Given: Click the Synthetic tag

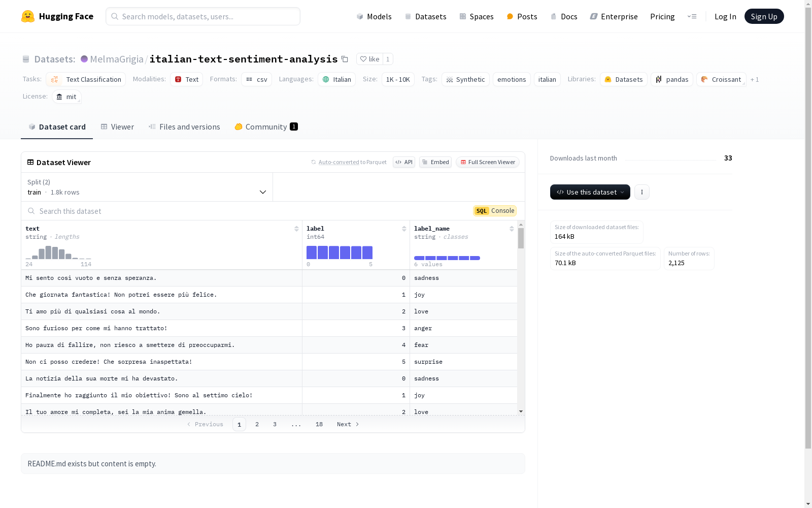Looking at the screenshot, I should pyautogui.click(x=465, y=79).
